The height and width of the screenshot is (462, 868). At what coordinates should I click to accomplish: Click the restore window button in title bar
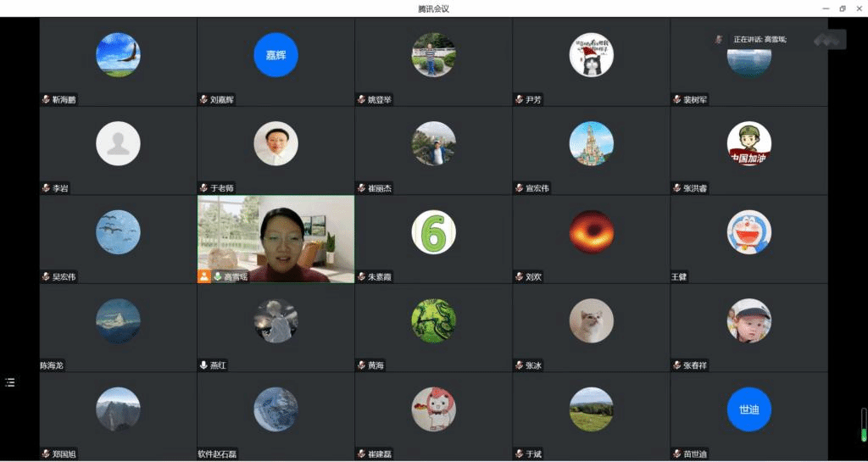pyautogui.click(x=843, y=8)
